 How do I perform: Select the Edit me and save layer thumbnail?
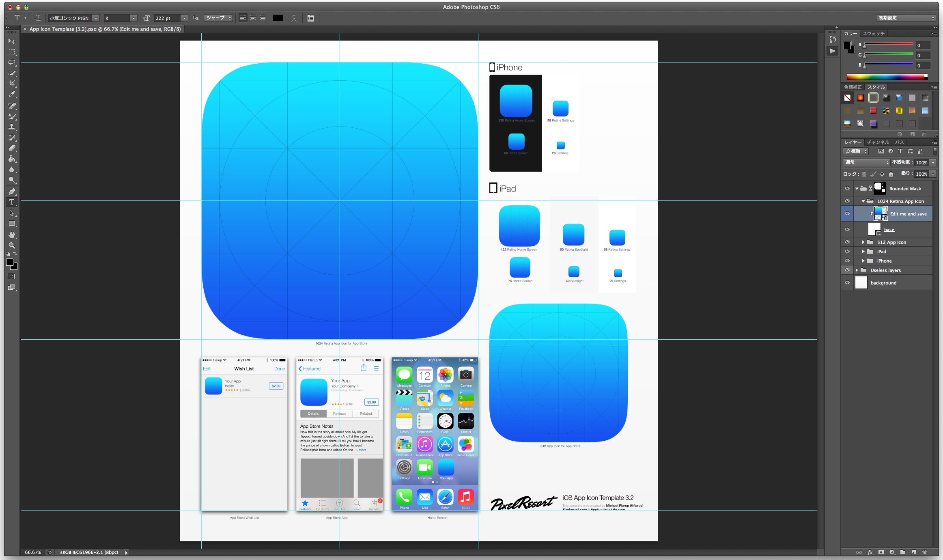(880, 213)
